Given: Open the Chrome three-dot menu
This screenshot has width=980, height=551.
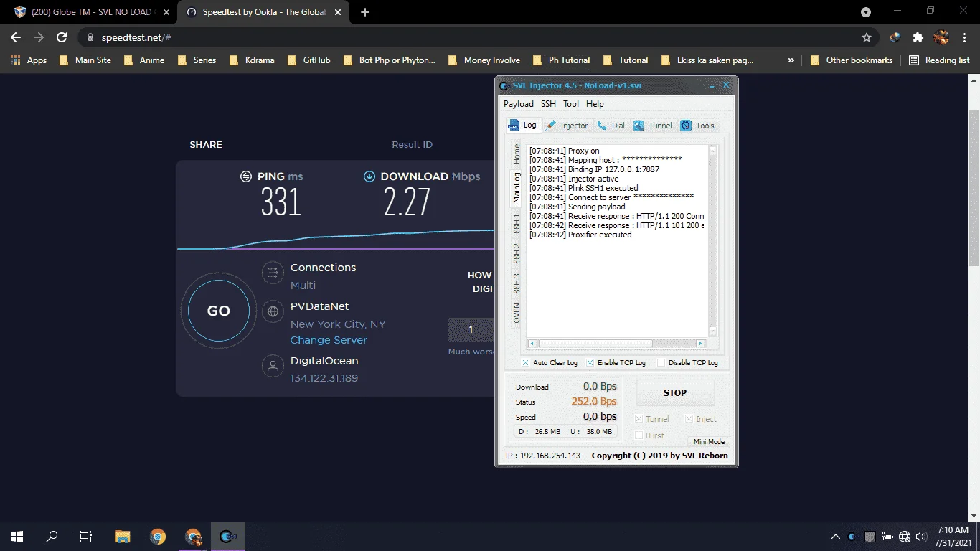Looking at the screenshot, I should point(965,37).
